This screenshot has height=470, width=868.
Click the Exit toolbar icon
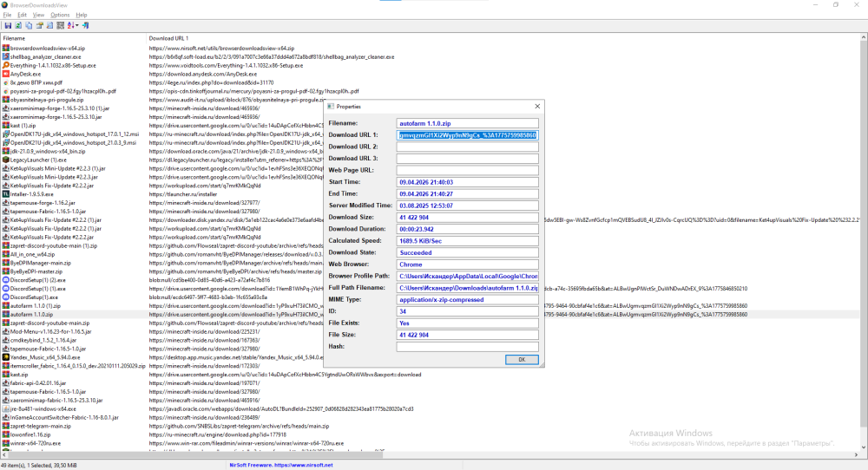[85, 25]
